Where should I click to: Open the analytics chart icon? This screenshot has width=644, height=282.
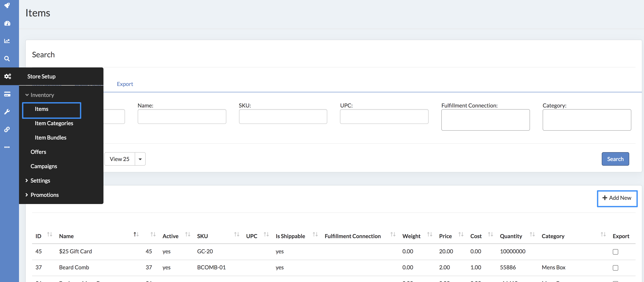(x=7, y=41)
